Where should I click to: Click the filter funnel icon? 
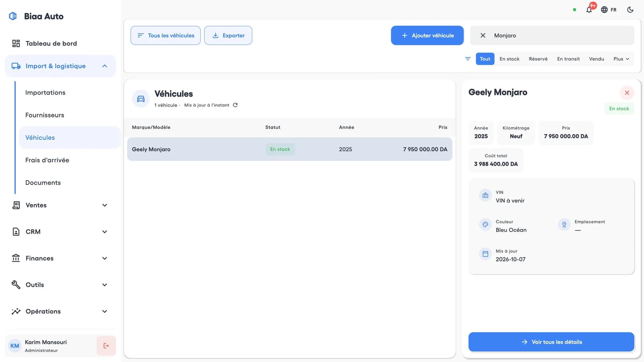click(x=468, y=59)
